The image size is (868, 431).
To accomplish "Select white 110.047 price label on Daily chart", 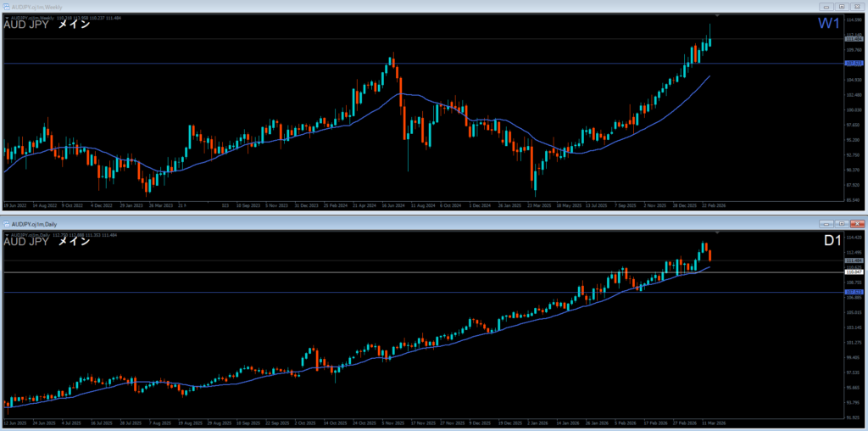I will tap(854, 271).
